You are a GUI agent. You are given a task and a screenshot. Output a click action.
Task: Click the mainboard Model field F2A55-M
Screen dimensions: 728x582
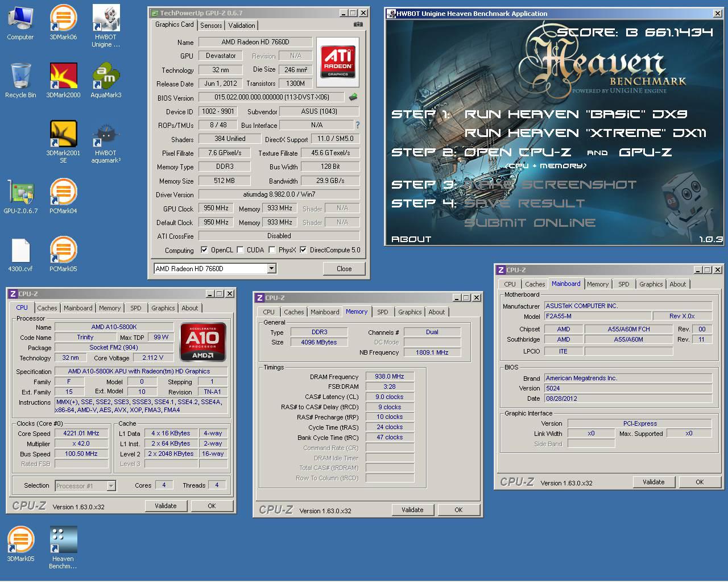[x=598, y=316]
